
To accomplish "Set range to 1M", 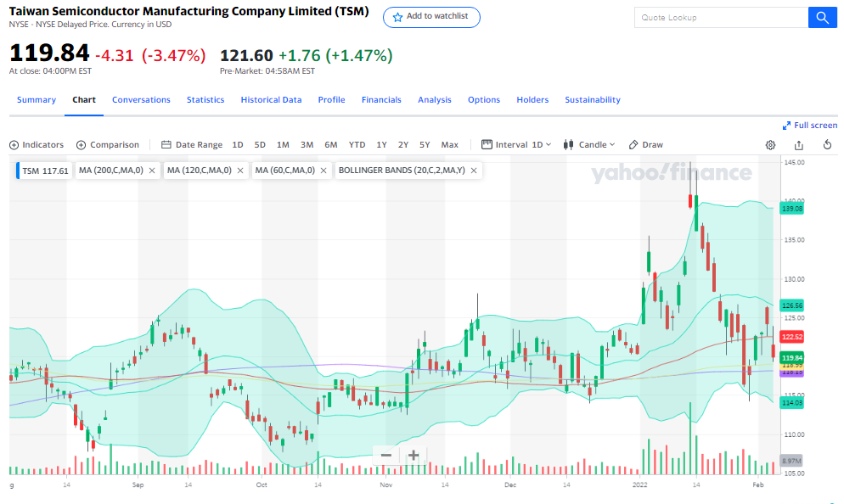I will coord(283,145).
